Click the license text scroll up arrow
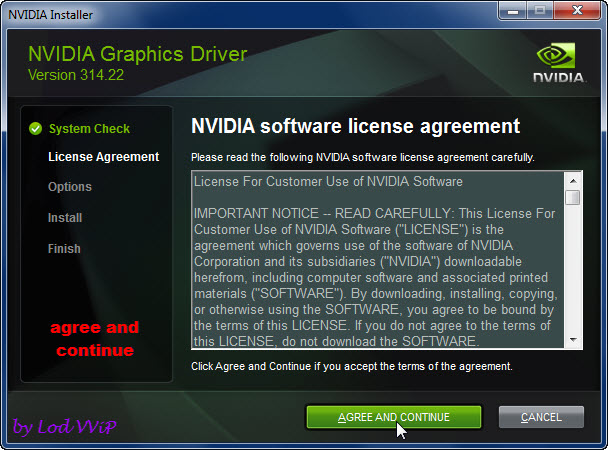 tap(573, 181)
